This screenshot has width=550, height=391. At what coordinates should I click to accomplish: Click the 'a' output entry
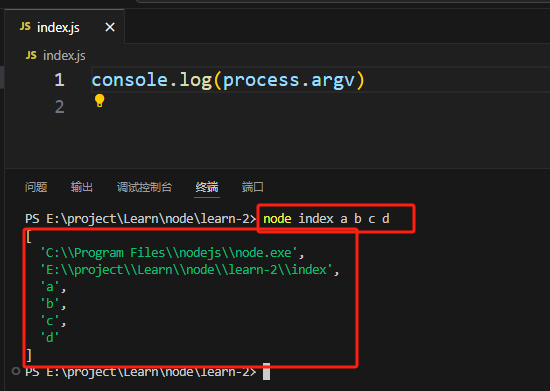coord(53,287)
